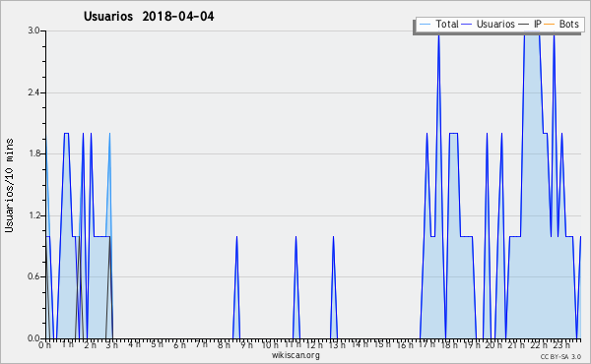The width and height of the screenshot is (591, 364).
Task: Select the 'Bots' legend entry
Action: 561,25
